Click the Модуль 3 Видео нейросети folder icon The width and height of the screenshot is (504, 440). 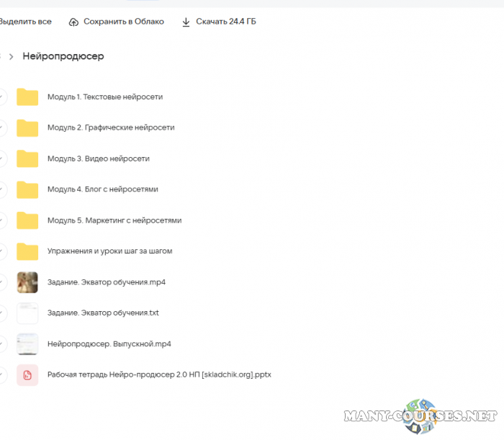[27, 158]
